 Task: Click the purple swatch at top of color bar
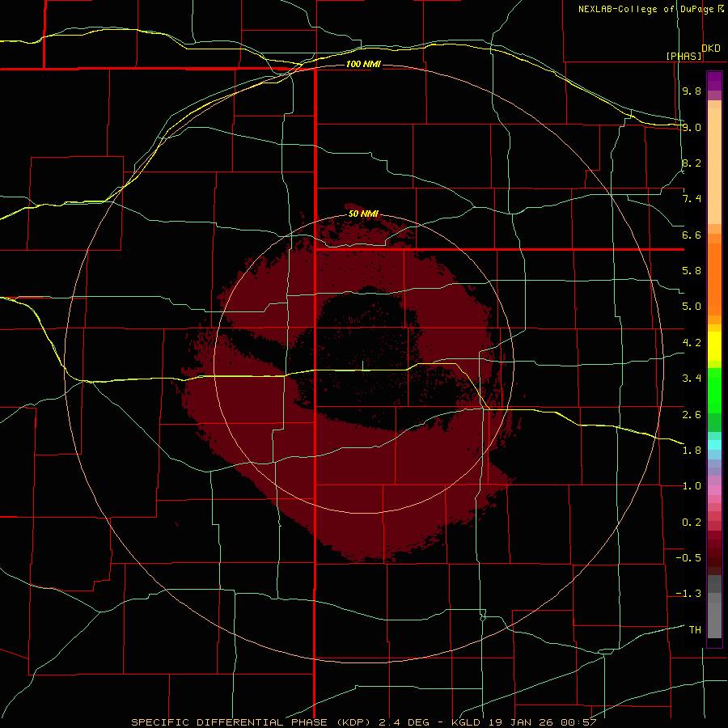coord(714,81)
